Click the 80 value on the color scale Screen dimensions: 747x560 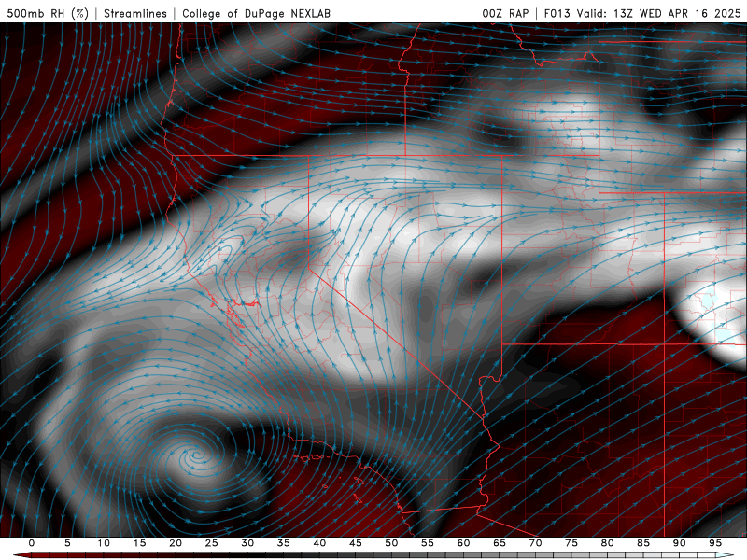(x=607, y=543)
